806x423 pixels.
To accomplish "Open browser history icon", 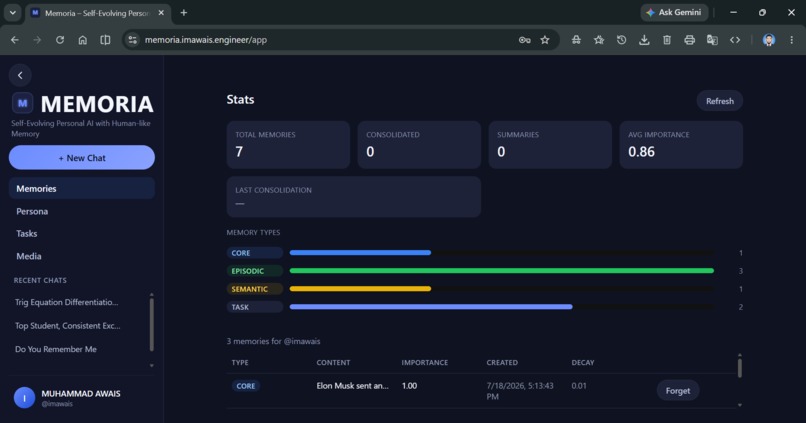I will (621, 40).
